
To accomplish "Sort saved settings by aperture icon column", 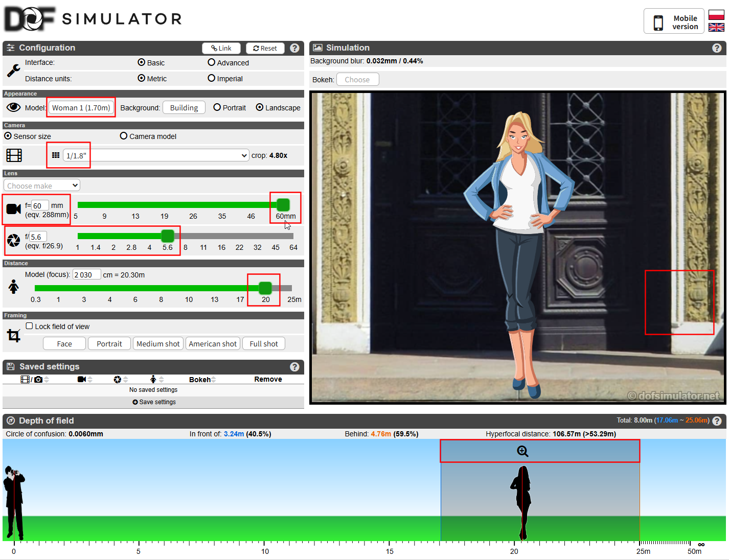I will point(121,380).
